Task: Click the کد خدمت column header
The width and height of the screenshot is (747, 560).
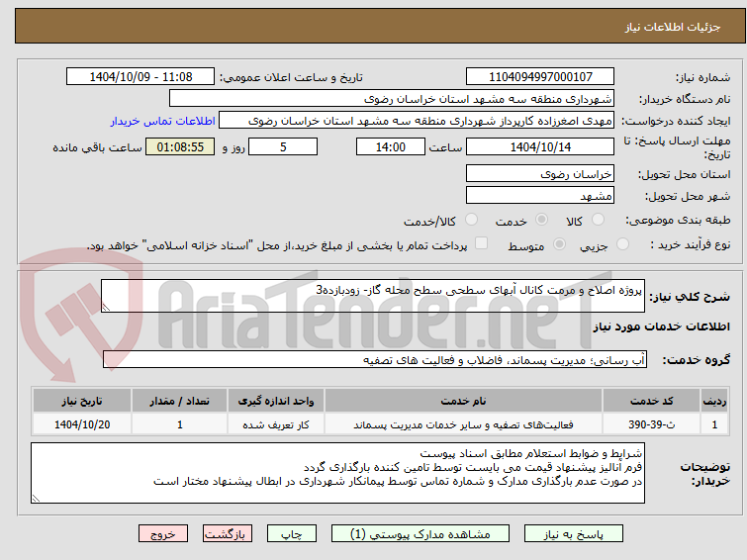Action: (x=651, y=401)
